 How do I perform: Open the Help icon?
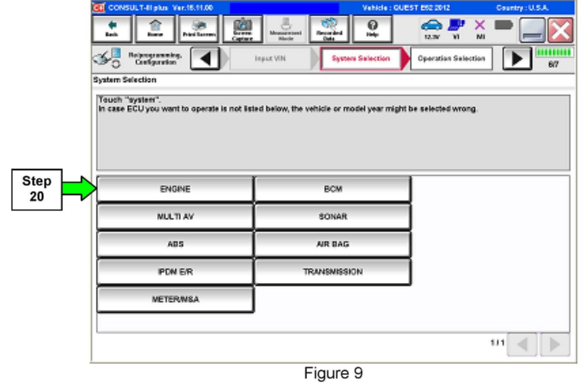372,29
